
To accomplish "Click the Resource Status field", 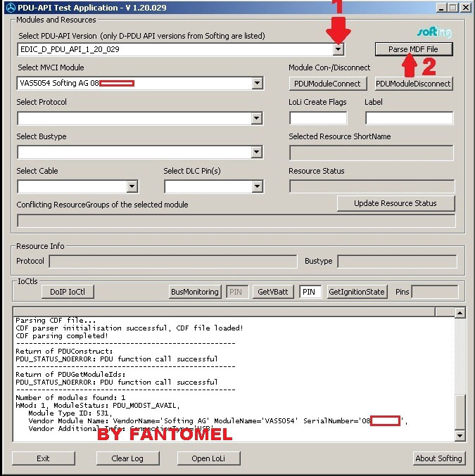I will [x=372, y=186].
